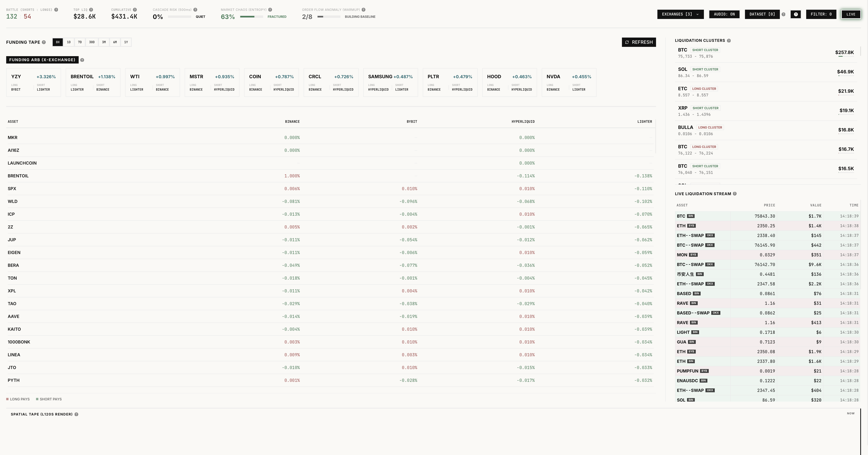Image resolution: width=868 pixels, height=455 pixels.
Task: Select the 8H timeframe tab
Action: coord(58,42)
